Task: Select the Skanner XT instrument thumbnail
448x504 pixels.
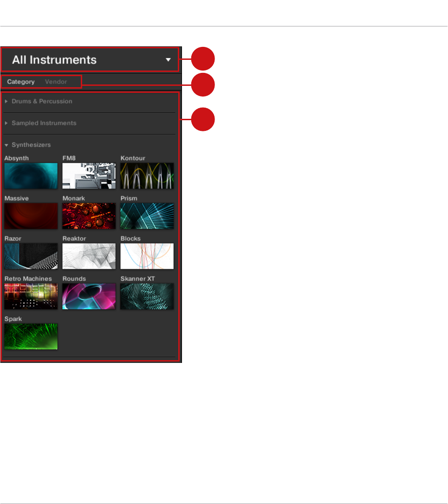Action: 147,297
